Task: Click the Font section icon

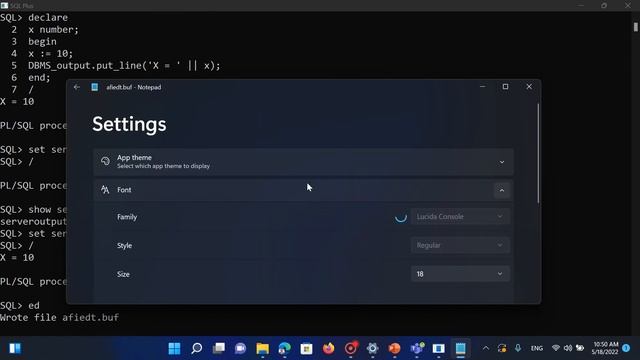Action: coord(105,189)
